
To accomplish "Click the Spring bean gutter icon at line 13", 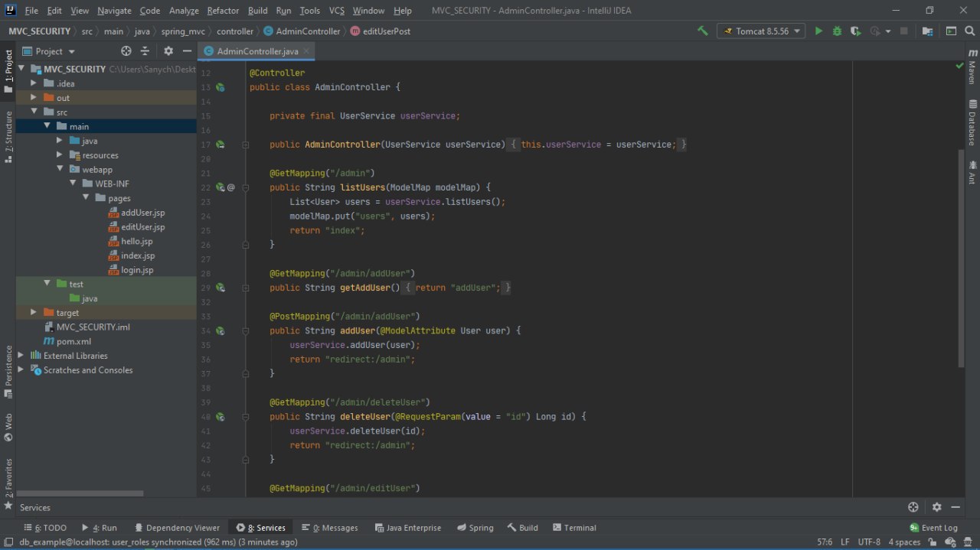I will click(220, 87).
